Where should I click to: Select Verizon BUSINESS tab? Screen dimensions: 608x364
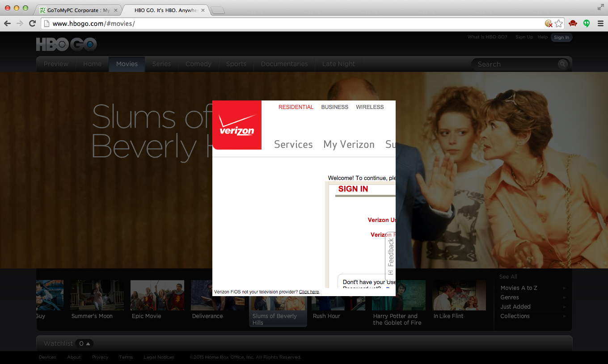tap(334, 107)
